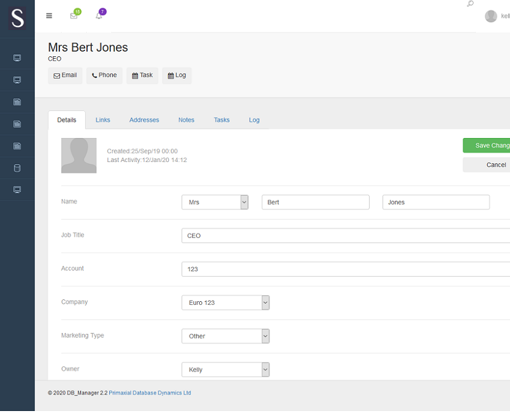
Task: Click the S logo in sidebar
Action: (x=17, y=19)
